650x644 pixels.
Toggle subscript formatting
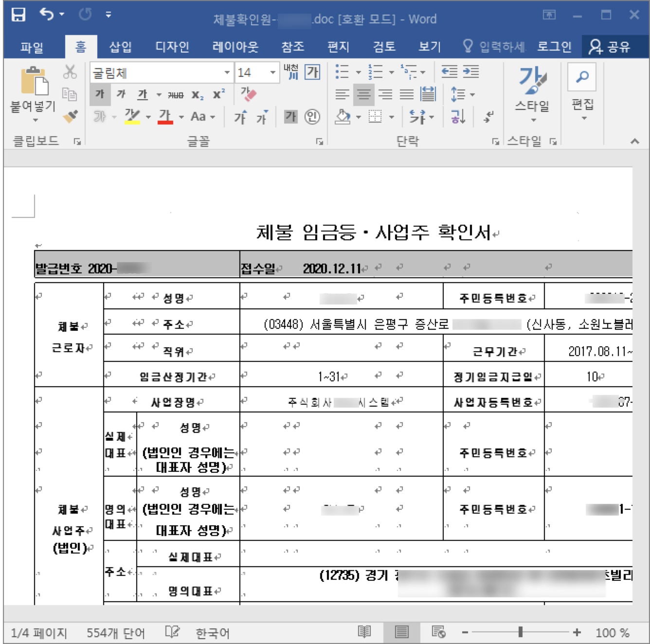197,95
